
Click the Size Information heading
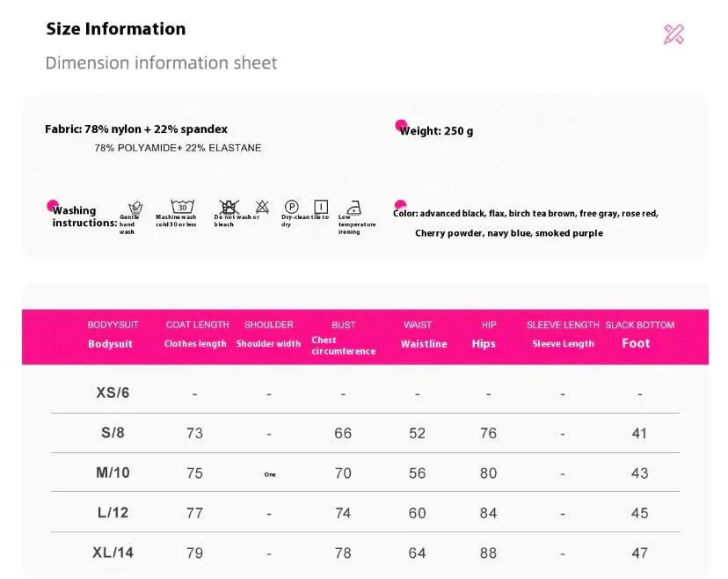click(x=116, y=29)
